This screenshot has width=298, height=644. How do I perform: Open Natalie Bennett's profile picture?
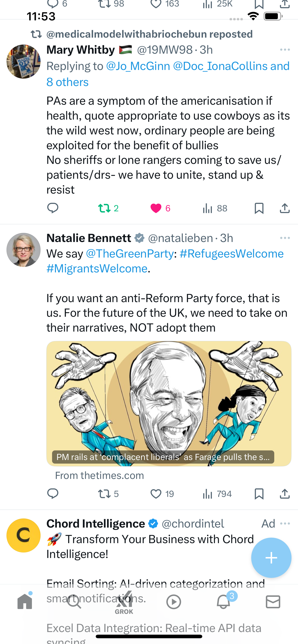(x=24, y=250)
